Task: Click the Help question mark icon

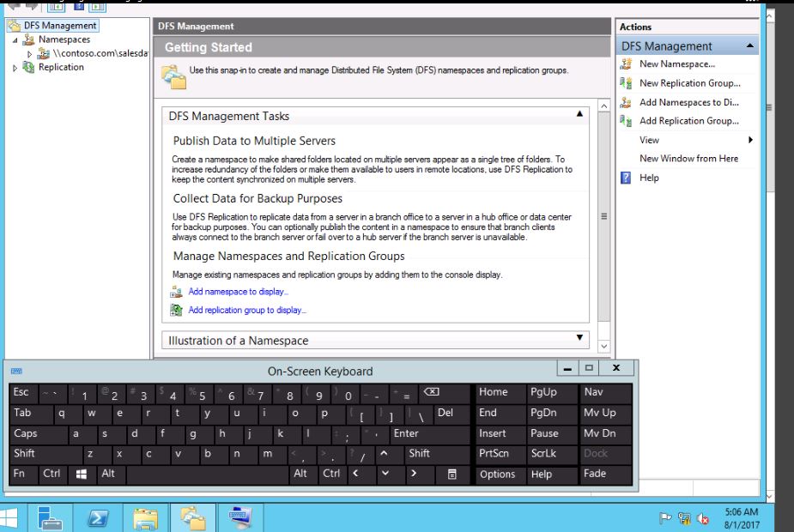Action: tap(626, 178)
